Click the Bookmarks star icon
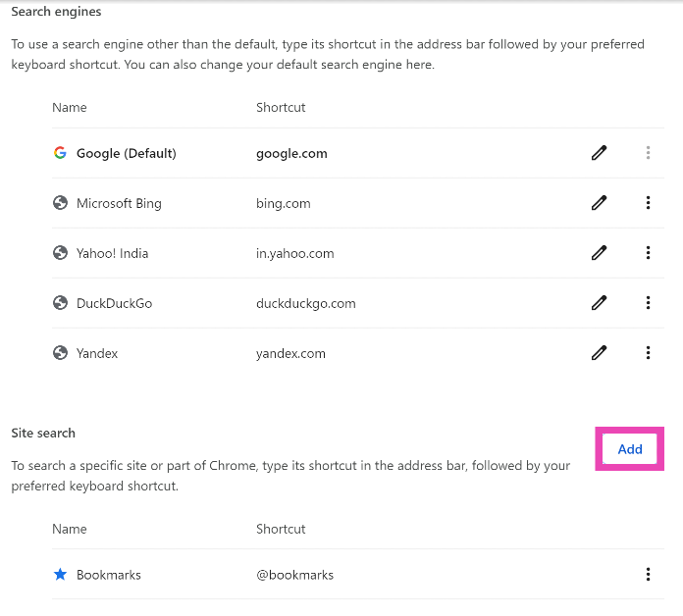 (x=60, y=575)
